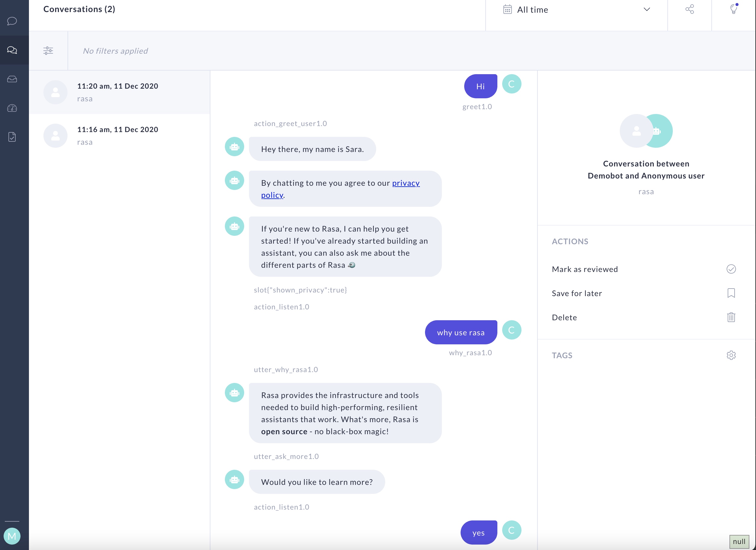The height and width of the screenshot is (550, 756).
Task: Open the filter sliders icon
Action: 48,51
